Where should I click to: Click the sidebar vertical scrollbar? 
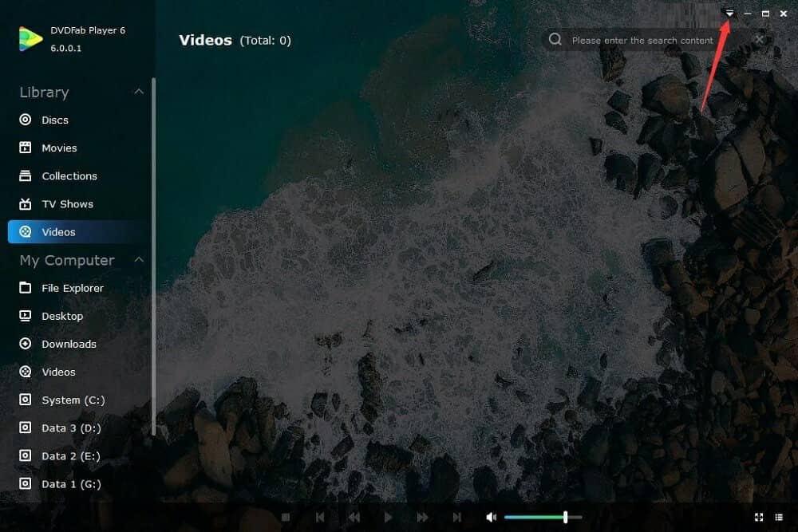(x=153, y=256)
